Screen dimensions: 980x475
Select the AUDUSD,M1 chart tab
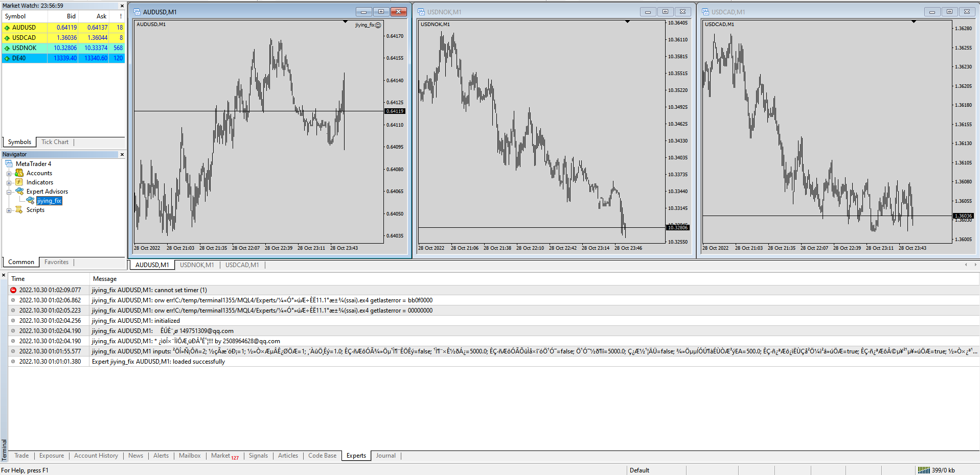click(152, 265)
